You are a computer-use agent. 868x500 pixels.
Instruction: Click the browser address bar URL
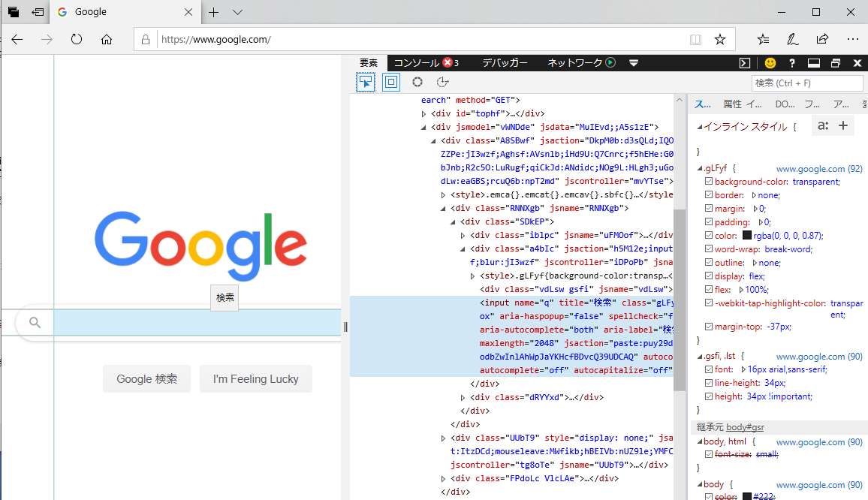point(216,39)
